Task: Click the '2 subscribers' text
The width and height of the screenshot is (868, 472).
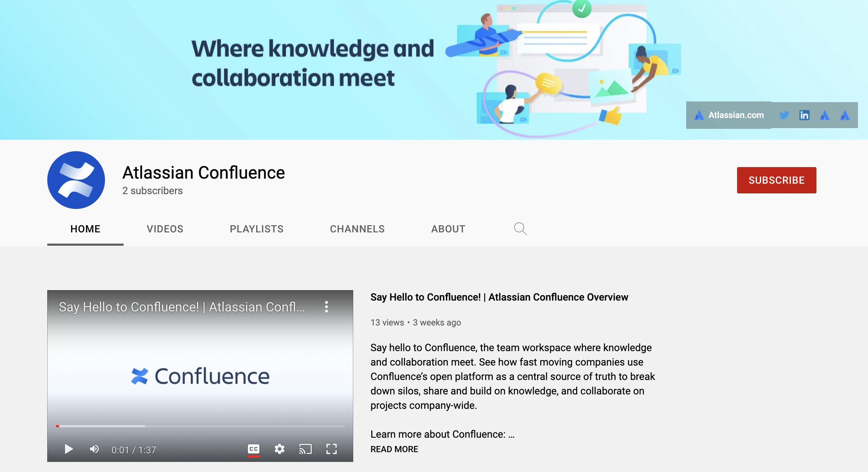Action: pyautogui.click(x=152, y=191)
